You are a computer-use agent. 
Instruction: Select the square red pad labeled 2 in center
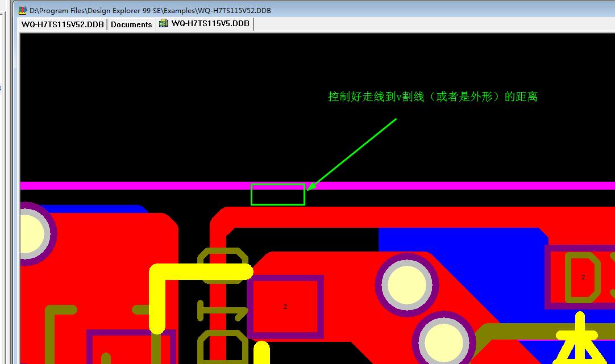coord(285,307)
